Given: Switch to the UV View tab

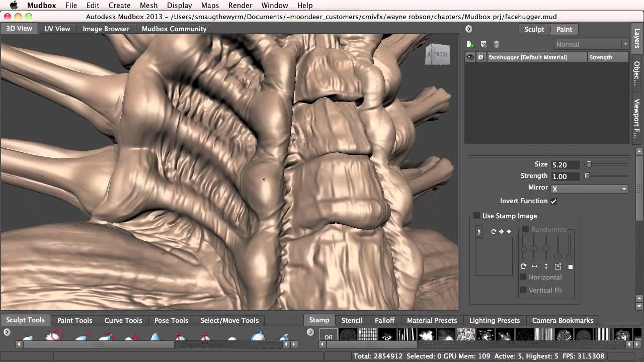Looking at the screenshot, I should click(57, 29).
